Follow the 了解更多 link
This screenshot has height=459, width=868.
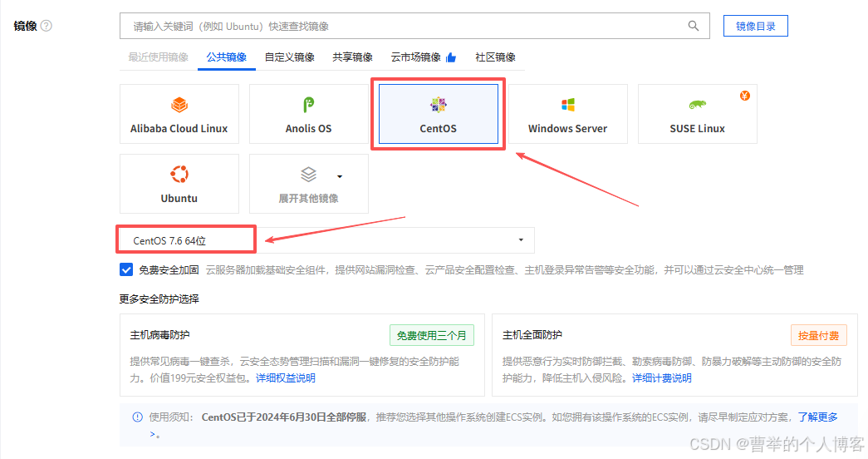817,417
